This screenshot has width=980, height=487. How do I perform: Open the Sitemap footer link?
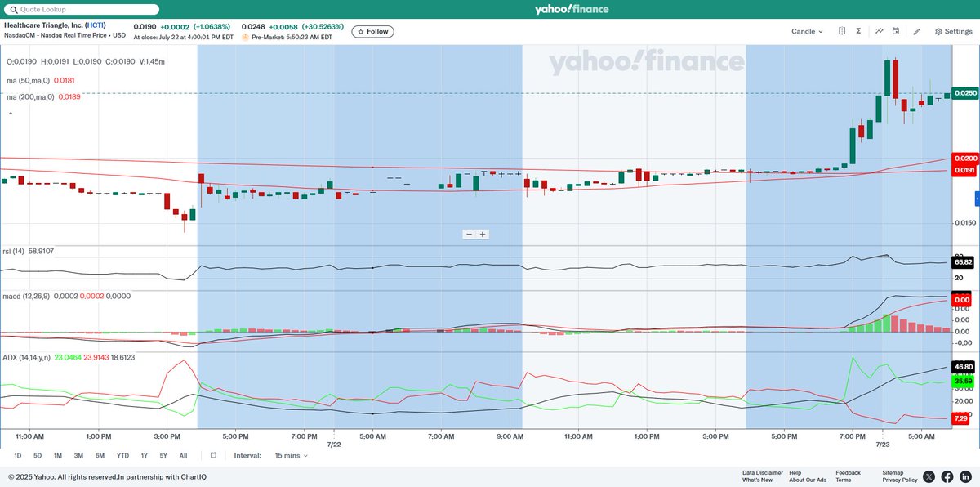point(893,472)
